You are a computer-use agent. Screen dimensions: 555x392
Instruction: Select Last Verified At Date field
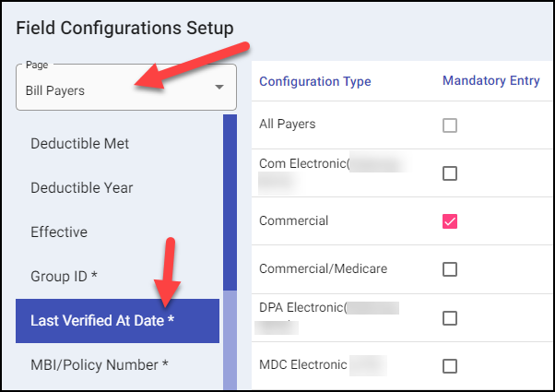point(102,321)
